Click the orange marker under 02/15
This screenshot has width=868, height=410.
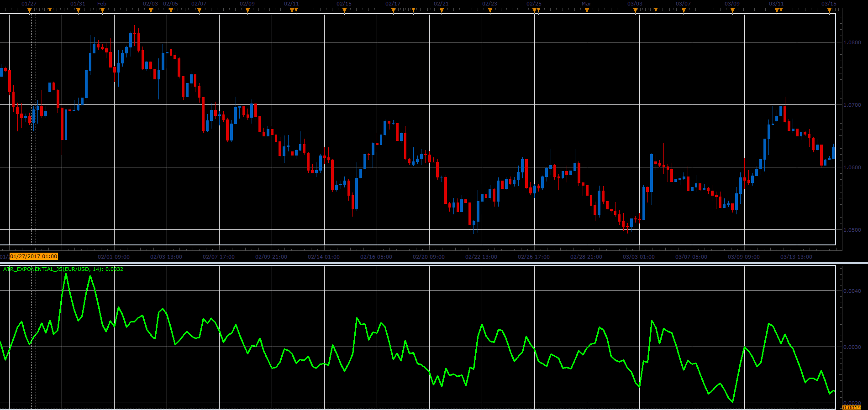click(x=344, y=10)
